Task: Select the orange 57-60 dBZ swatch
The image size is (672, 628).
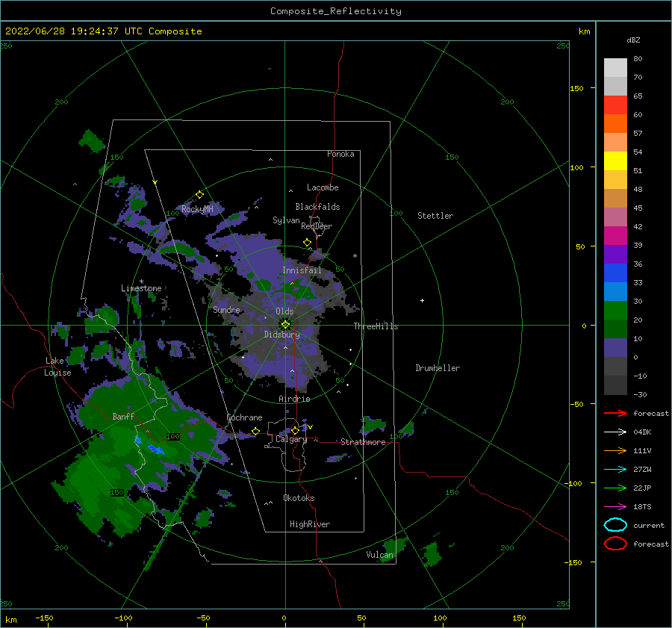Action: click(x=615, y=124)
